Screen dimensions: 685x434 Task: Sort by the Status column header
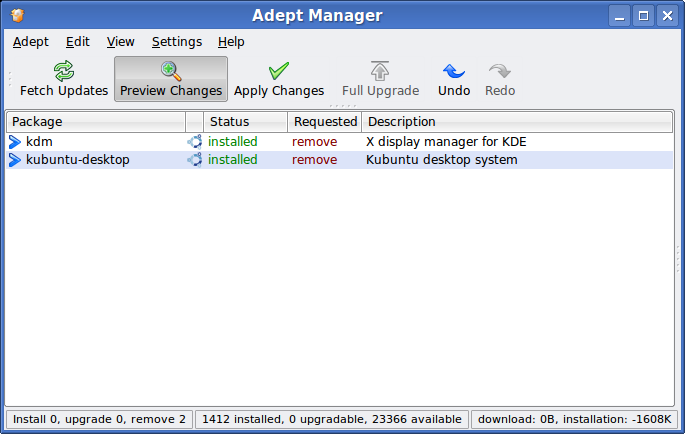click(x=246, y=122)
